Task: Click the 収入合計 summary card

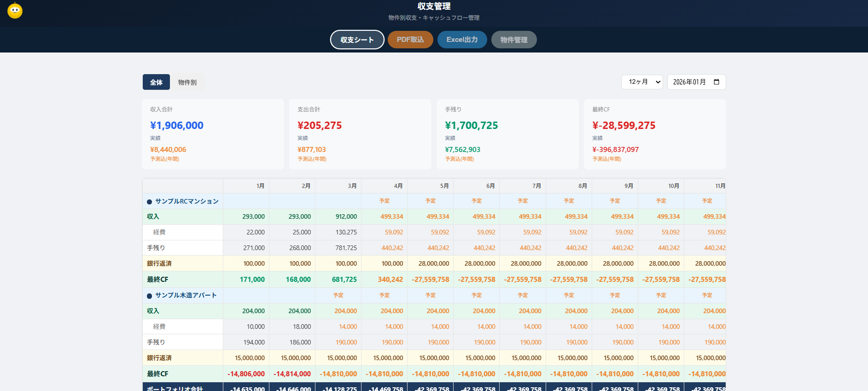Action: click(213, 134)
